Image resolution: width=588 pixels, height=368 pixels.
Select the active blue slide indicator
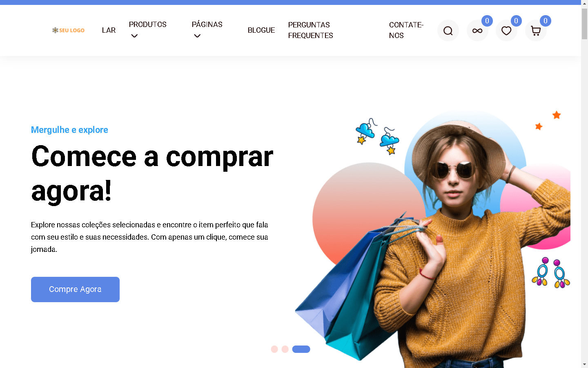pyautogui.click(x=301, y=349)
